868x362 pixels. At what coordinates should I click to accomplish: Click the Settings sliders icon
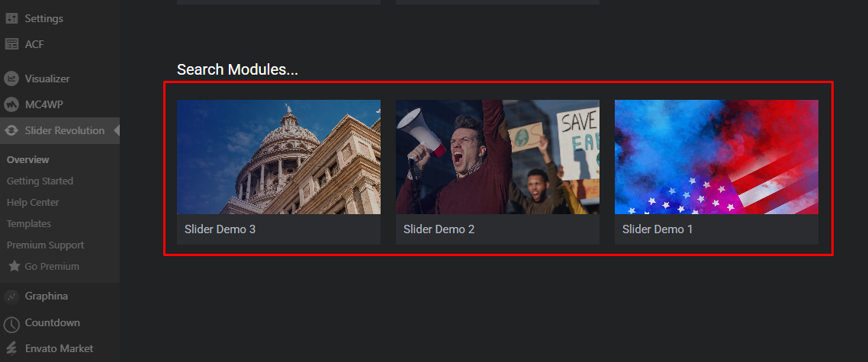coord(11,18)
